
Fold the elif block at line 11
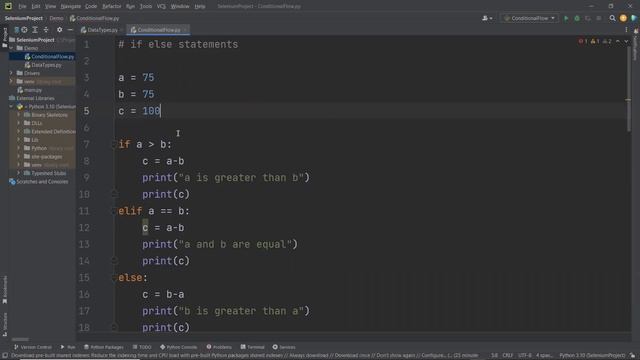pos(114,211)
